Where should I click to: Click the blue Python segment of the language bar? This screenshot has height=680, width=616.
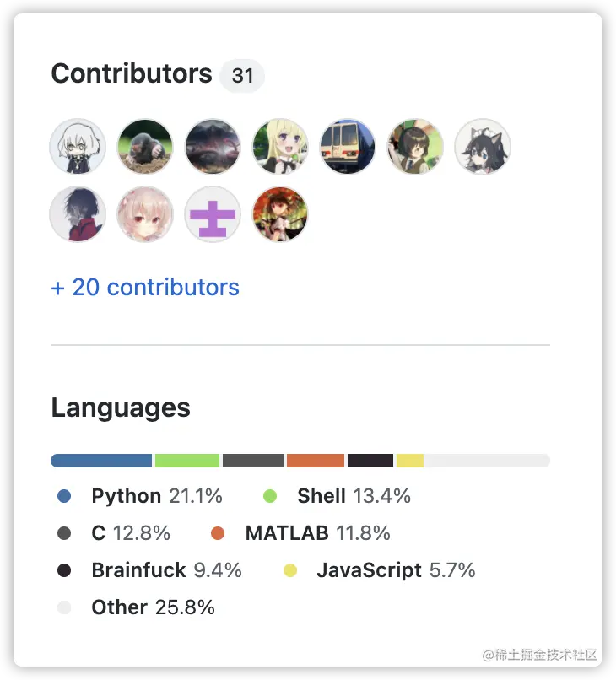(x=101, y=461)
